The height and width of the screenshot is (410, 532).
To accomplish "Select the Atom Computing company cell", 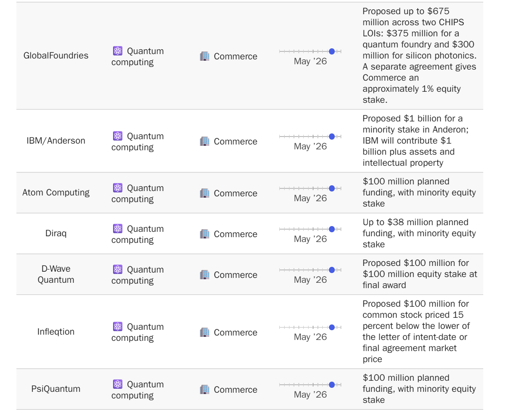I will click(x=56, y=192).
